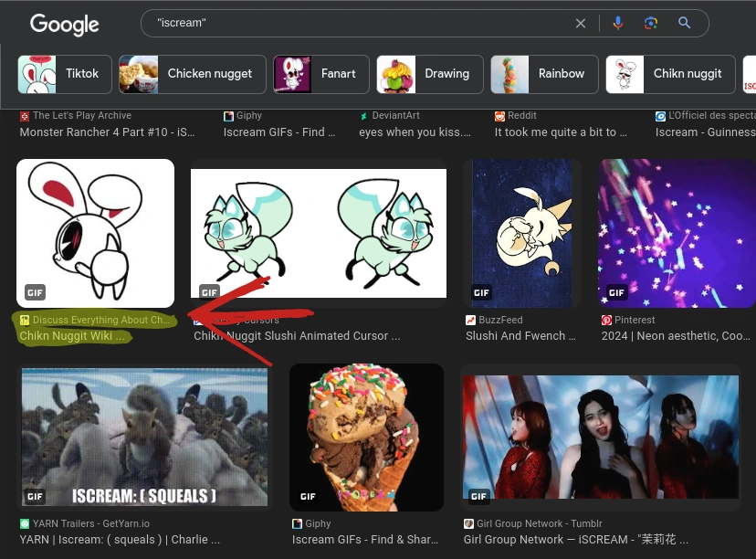Viewport: 756px width, 559px height.
Task: Open Slushi And Fwench BuzzFeed link
Action: click(520, 336)
